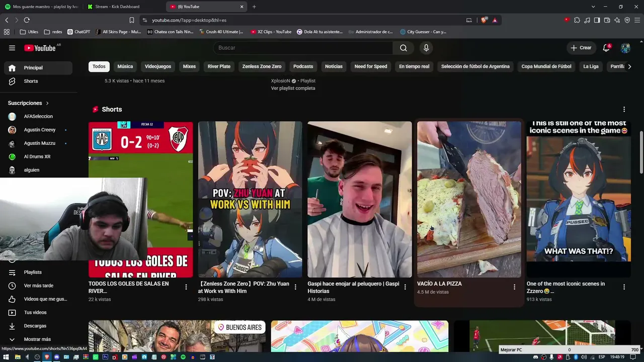Open Ver más tarde in sidebar
This screenshot has height=362, width=644.
(x=38, y=286)
